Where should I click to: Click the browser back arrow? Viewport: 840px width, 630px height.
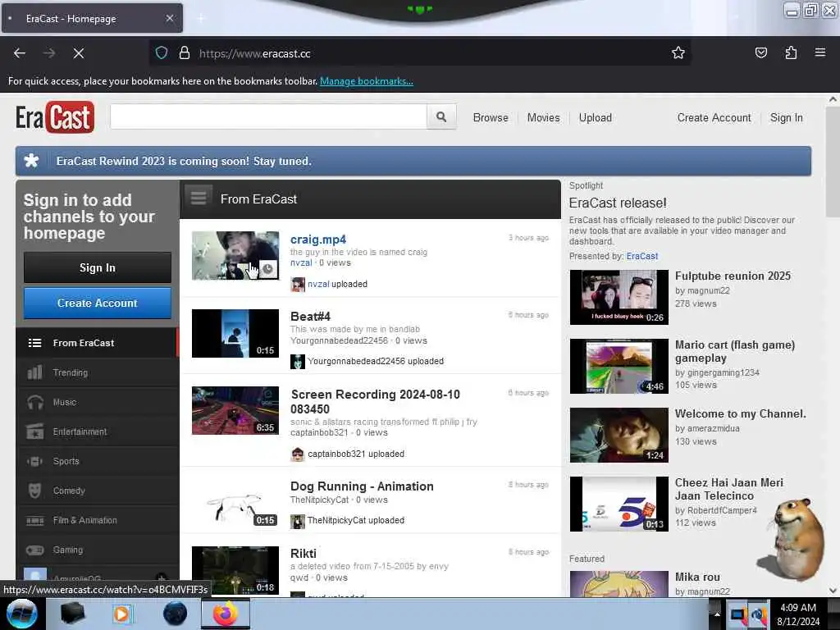20,53
